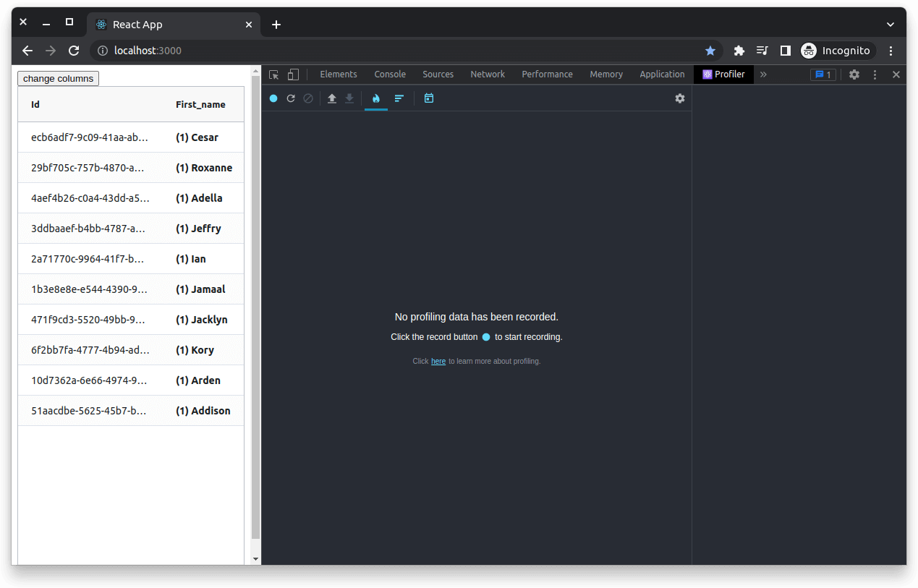Select the row for Cesar
918x588 pixels.
(x=130, y=137)
